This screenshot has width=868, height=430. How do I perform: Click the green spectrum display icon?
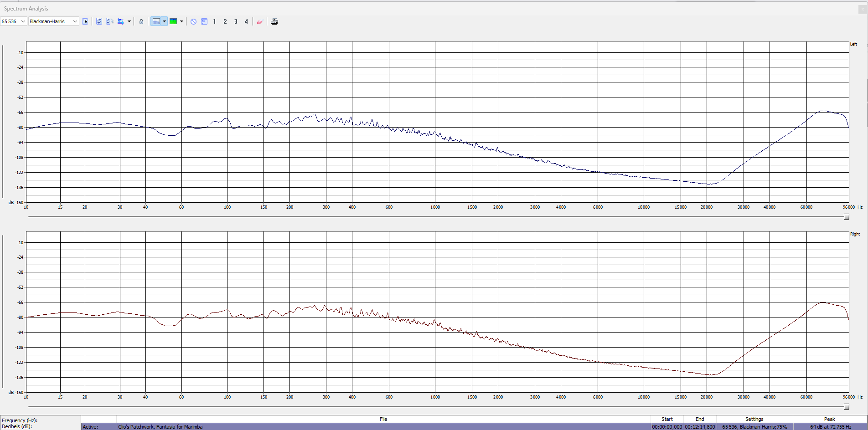pos(173,21)
